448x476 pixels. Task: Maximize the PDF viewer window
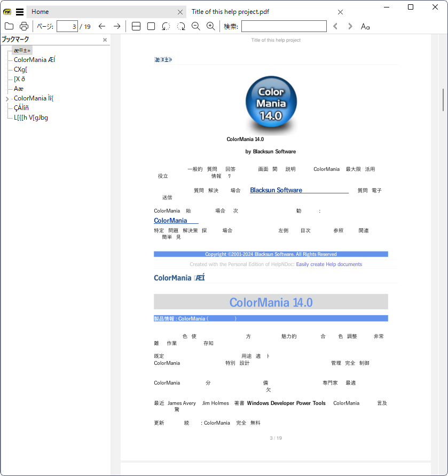[x=411, y=7]
